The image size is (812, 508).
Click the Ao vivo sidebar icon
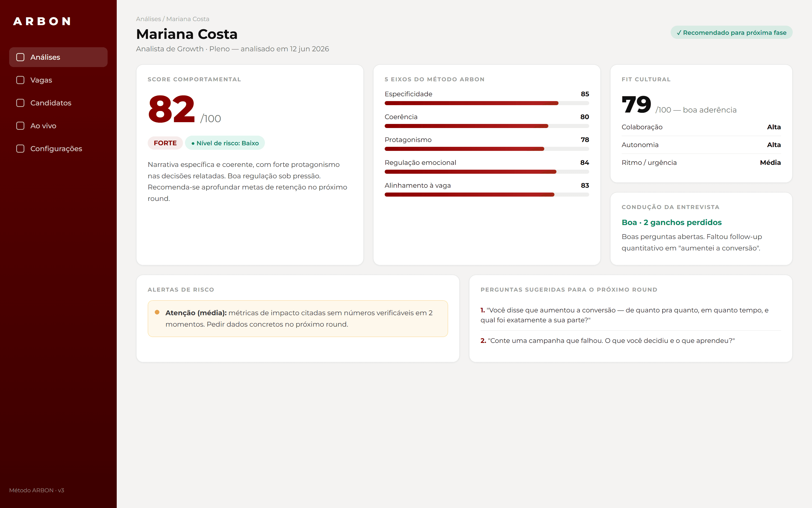[21, 126]
